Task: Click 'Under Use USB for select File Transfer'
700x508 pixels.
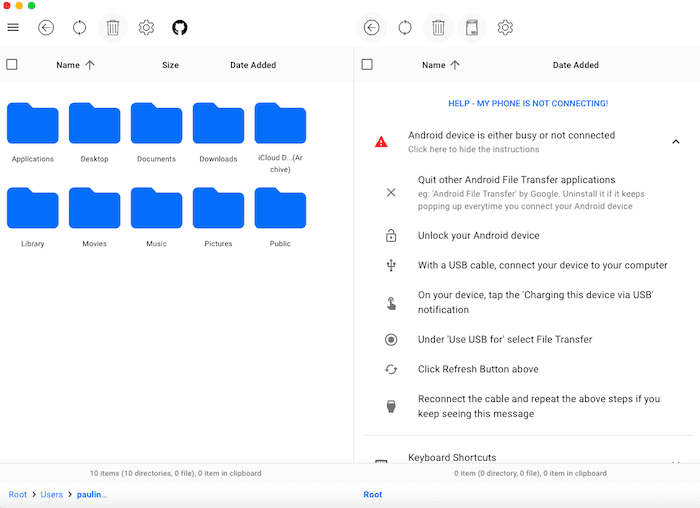Action: coord(505,340)
